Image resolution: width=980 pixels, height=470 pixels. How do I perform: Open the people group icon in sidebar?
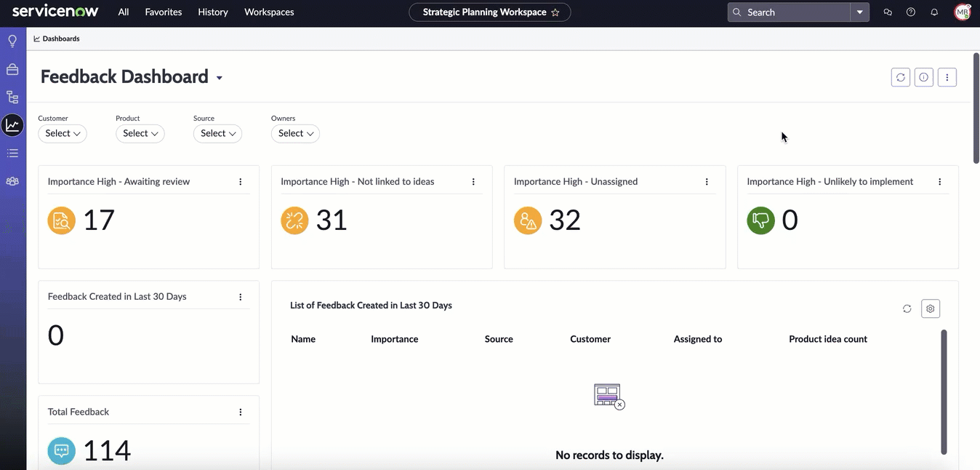pos(12,181)
